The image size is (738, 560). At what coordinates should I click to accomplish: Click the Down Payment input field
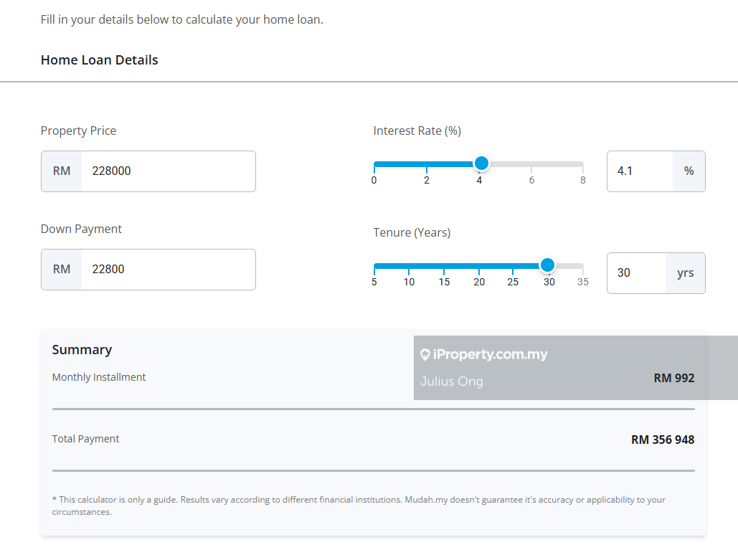(169, 270)
